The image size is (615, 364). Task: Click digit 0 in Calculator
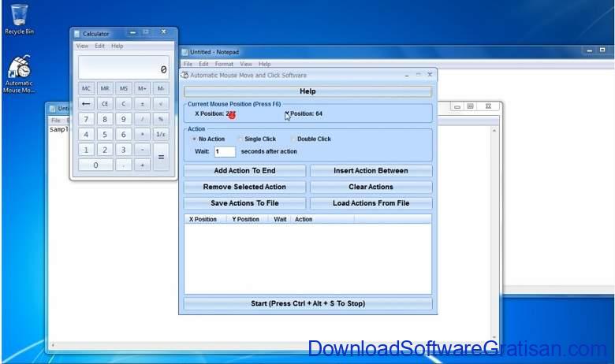point(95,165)
